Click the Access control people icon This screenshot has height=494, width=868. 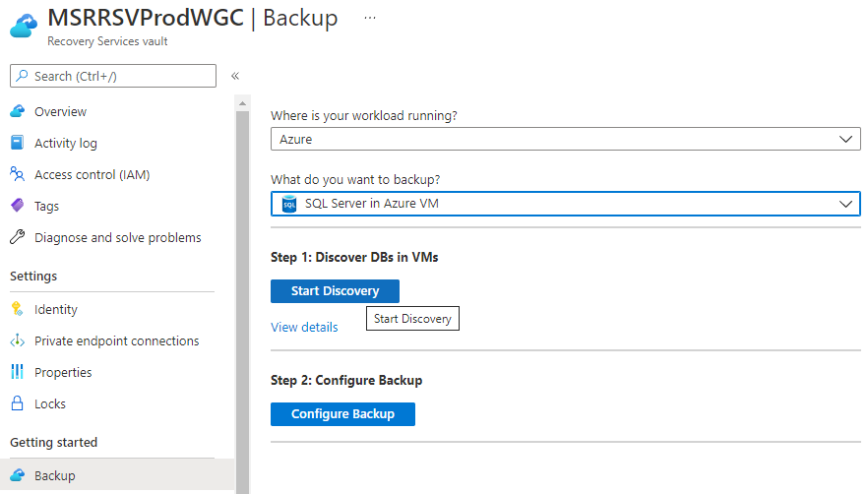pyautogui.click(x=17, y=174)
